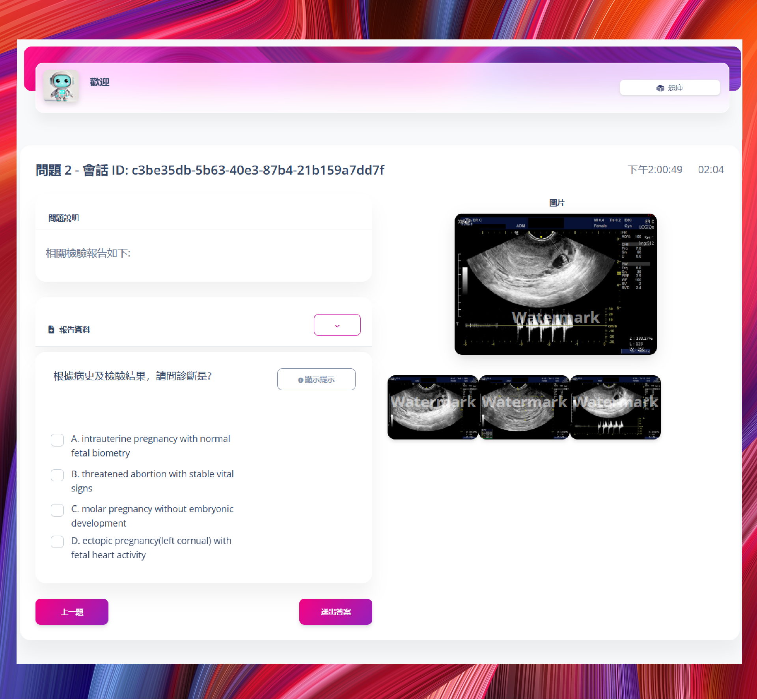Image resolution: width=757 pixels, height=700 pixels.
Task: Click the 上一題 previous question button
Action: (x=71, y=611)
